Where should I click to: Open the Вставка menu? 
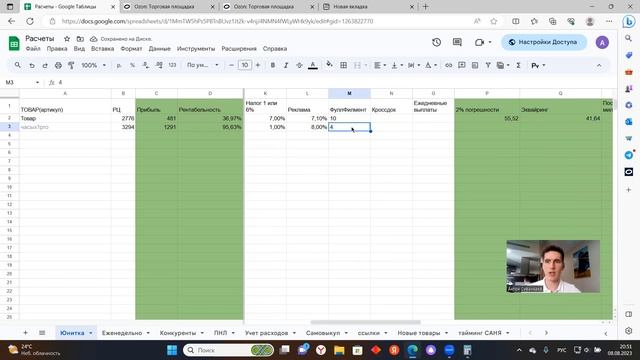click(102, 49)
